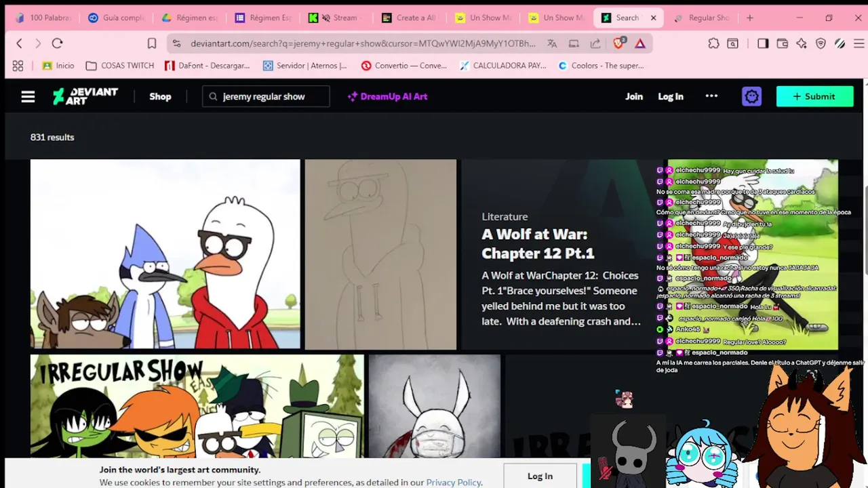The height and width of the screenshot is (488, 868).
Task: Open the Servidor Aternos bookmark
Action: (305, 66)
